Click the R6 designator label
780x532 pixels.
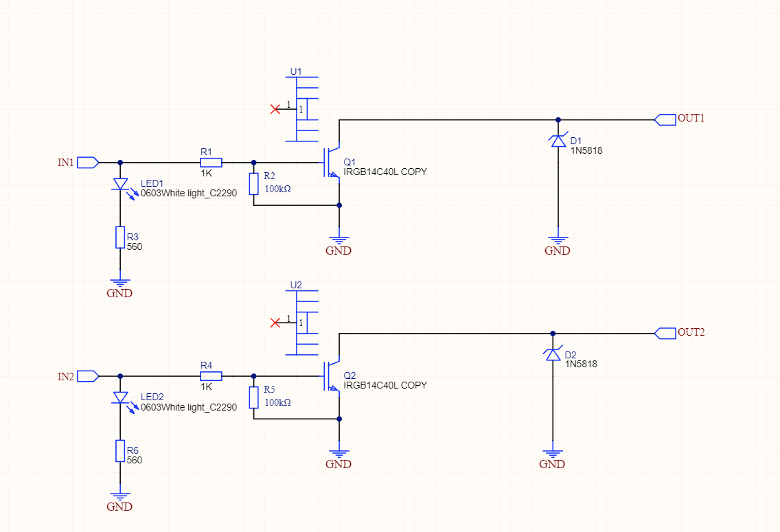[x=133, y=450]
